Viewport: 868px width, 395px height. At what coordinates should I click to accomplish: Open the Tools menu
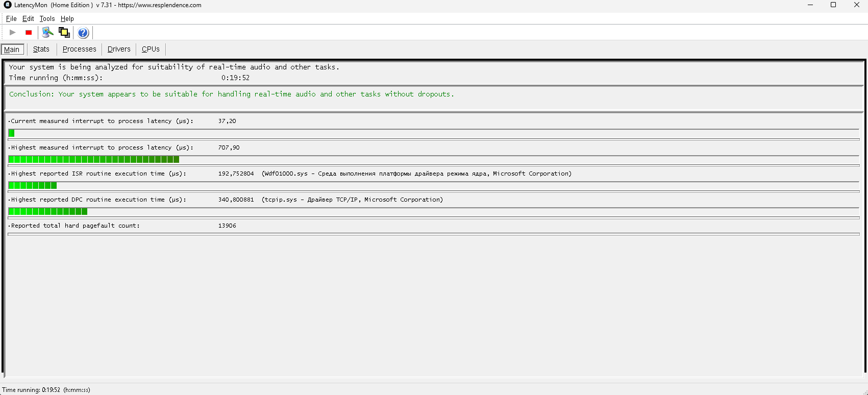tap(47, 18)
